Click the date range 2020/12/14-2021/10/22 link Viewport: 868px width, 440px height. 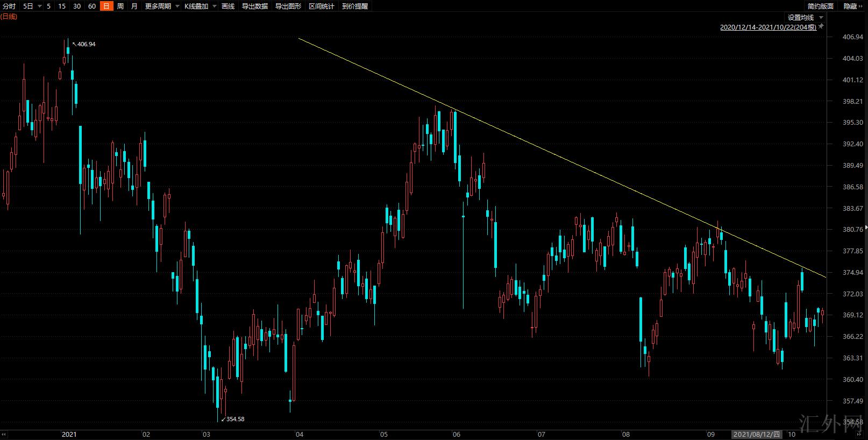point(768,27)
